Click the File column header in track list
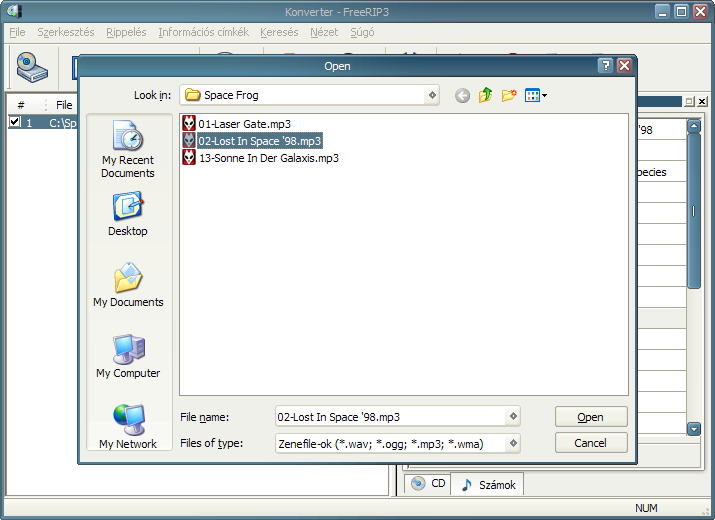Screen dimensions: 715x520 (x=62, y=105)
